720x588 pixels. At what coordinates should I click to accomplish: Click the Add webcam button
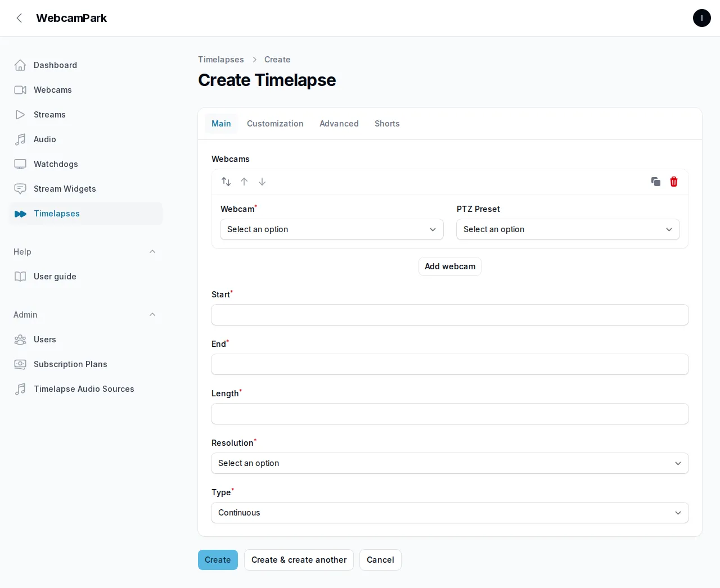coord(450,266)
